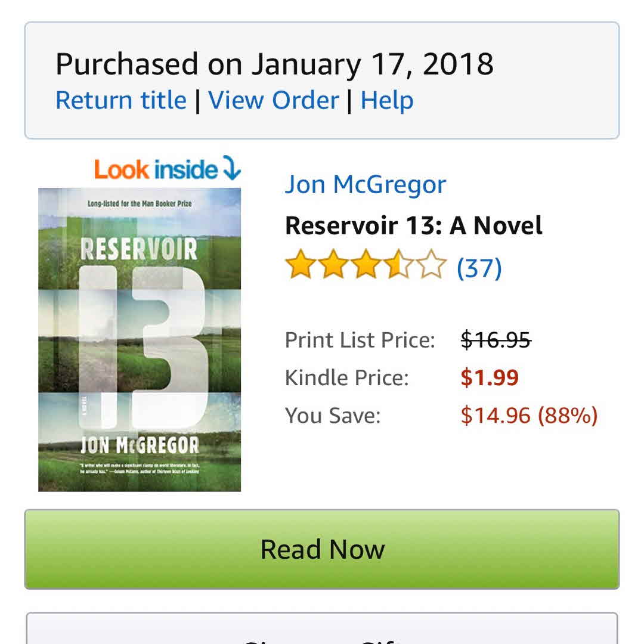This screenshot has width=644, height=644.
Task: Click the Purchased on January 17, 2018 text
Action: 274,64
